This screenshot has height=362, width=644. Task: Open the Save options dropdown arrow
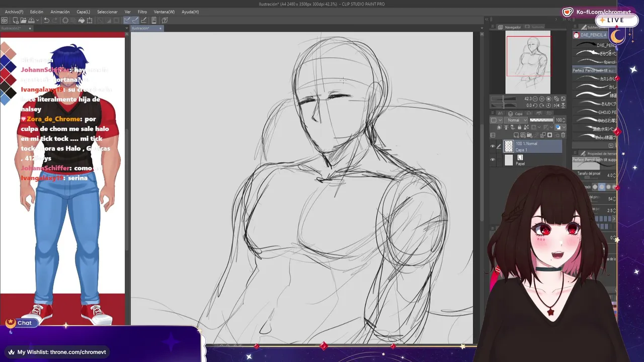pyautogui.click(x=38, y=20)
